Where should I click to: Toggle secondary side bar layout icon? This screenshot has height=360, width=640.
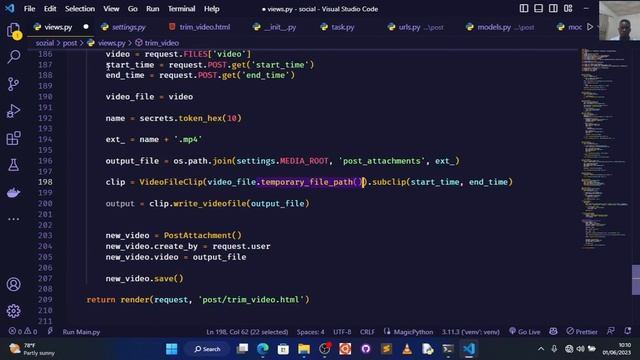coord(553,9)
